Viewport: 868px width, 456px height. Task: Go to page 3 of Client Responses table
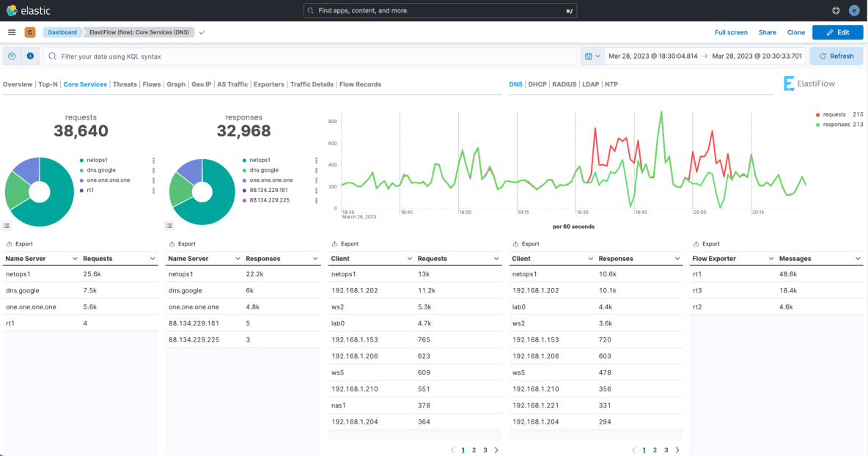666,450
